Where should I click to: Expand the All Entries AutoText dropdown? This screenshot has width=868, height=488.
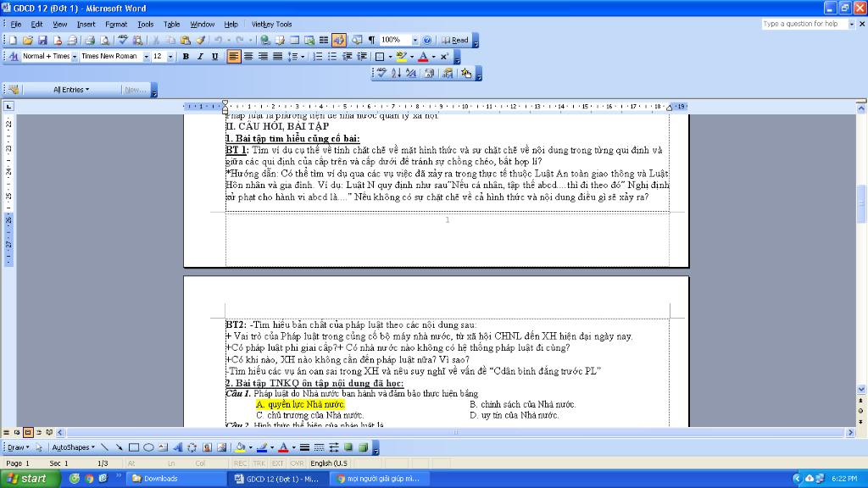[x=71, y=90]
